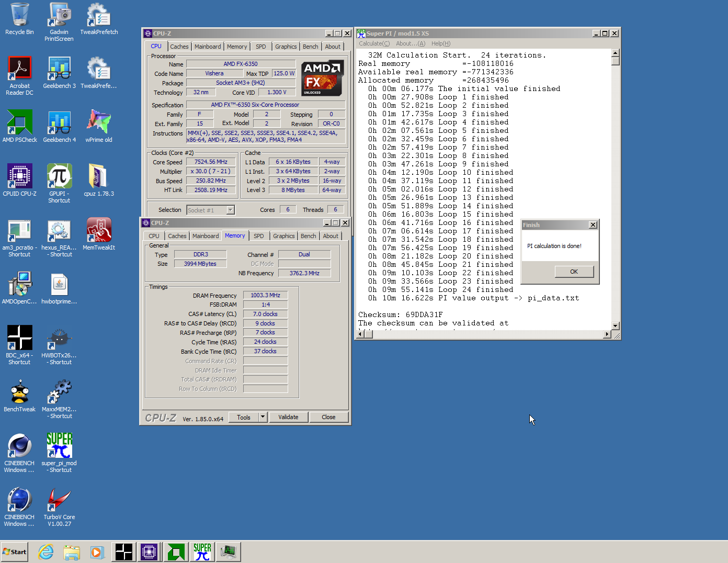Open Windows Explorer from taskbar
Image resolution: width=728 pixels, height=563 pixels.
pyautogui.click(x=72, y=552)
